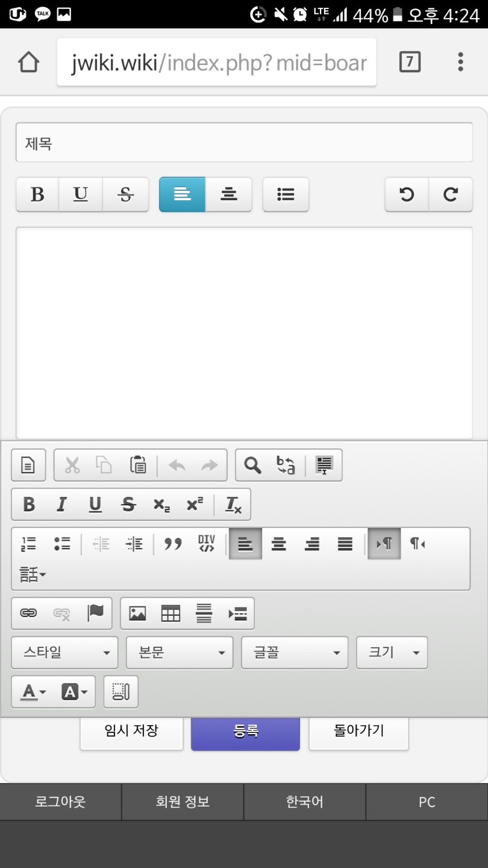Open the find magnifier tool

pyautogui.click(x=252, y=465)
